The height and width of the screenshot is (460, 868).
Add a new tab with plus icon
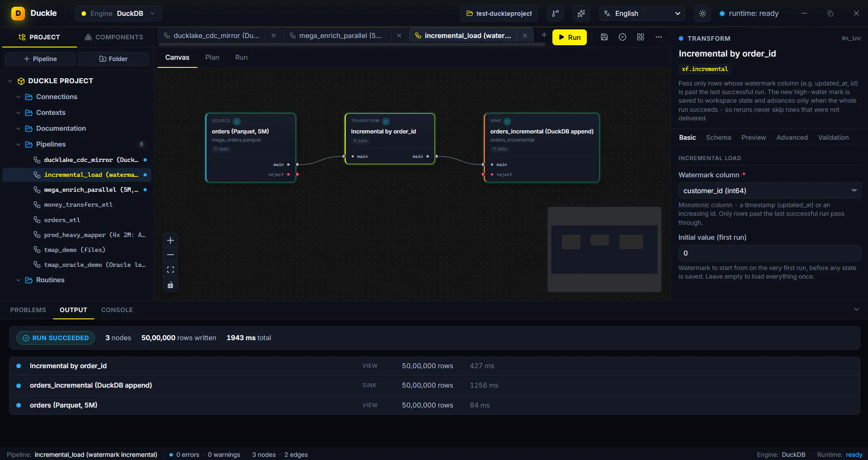[x=544, y=35]
